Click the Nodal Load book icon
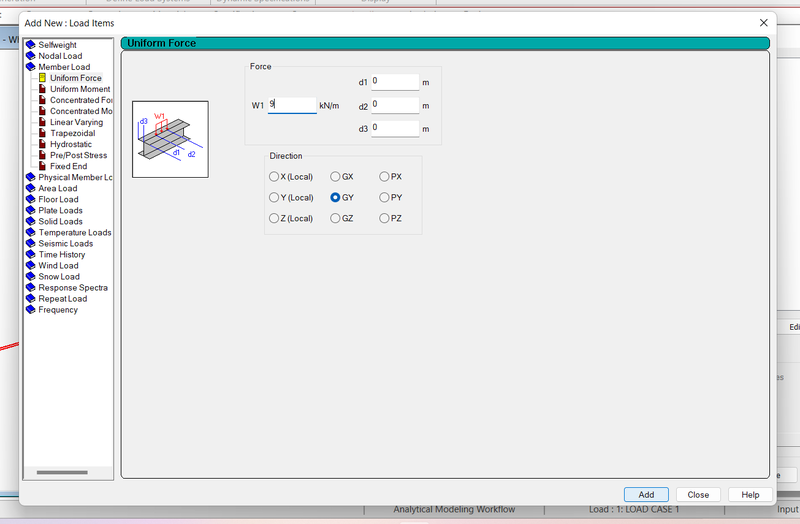The image size is (800, 524). point(31,56)
